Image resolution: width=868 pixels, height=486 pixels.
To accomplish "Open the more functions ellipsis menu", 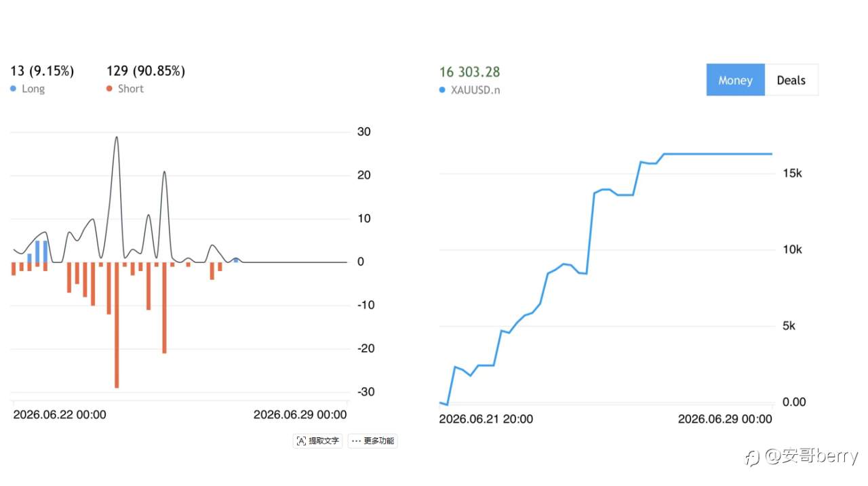I will [x=356, y=441].
